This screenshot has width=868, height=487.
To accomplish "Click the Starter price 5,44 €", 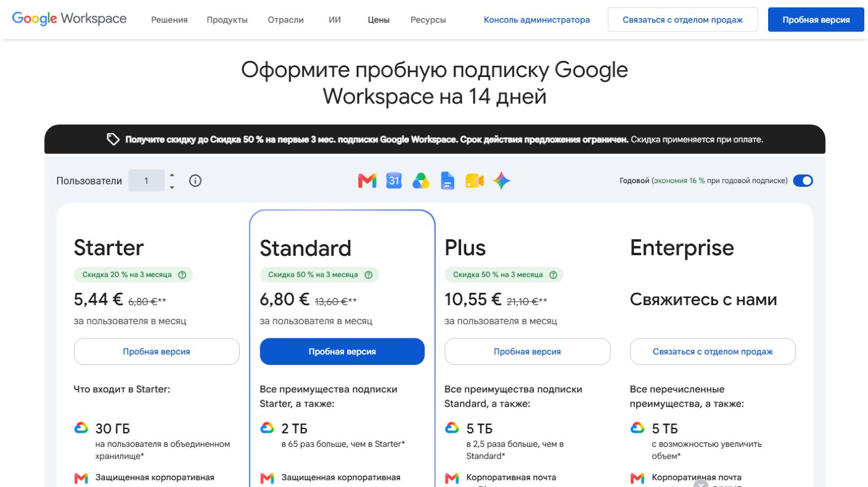I will coord(99,300).
